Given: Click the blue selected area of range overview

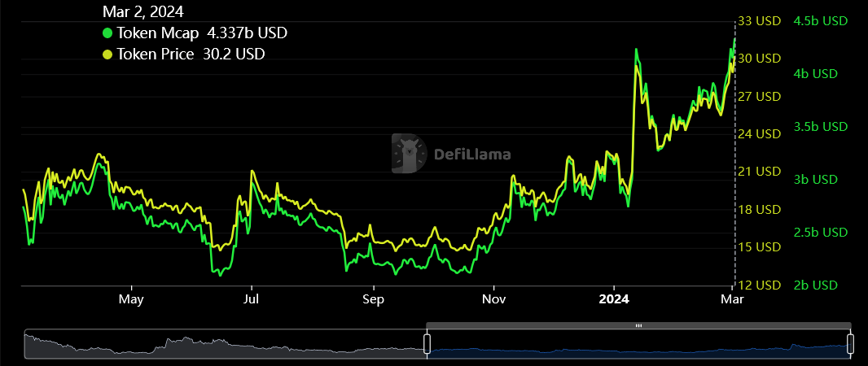Looking at the screenshot, I should (638, 344).
